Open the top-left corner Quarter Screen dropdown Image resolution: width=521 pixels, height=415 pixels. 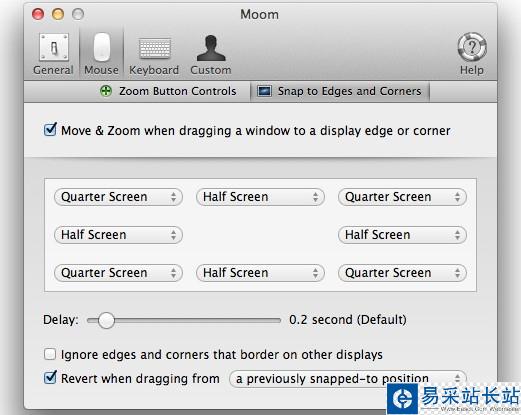pos(118,197)
